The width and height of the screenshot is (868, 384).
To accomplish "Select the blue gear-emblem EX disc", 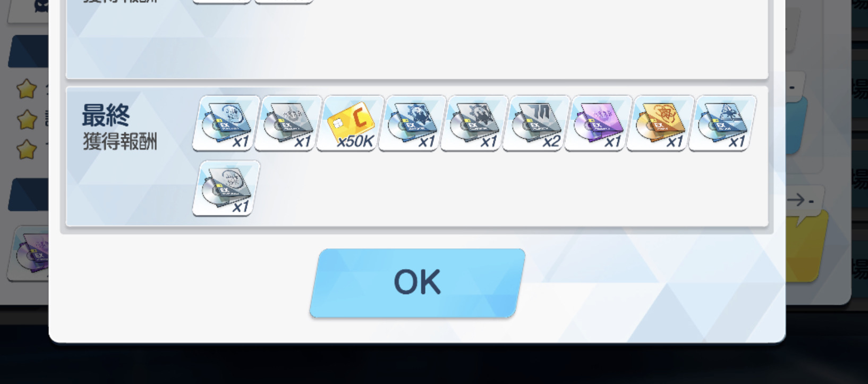I will [x=413, y=123].
